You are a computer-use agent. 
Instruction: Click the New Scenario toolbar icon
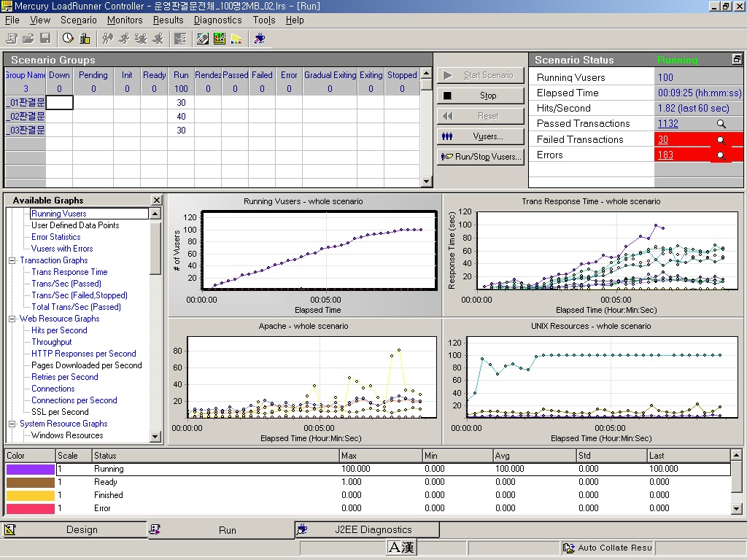(12, 39)
